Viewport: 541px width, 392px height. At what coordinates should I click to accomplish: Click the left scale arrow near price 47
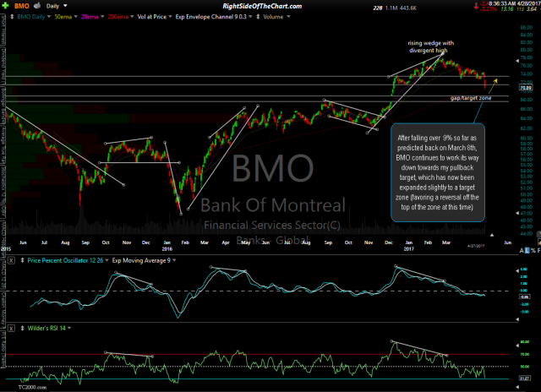tap(517, 214)
